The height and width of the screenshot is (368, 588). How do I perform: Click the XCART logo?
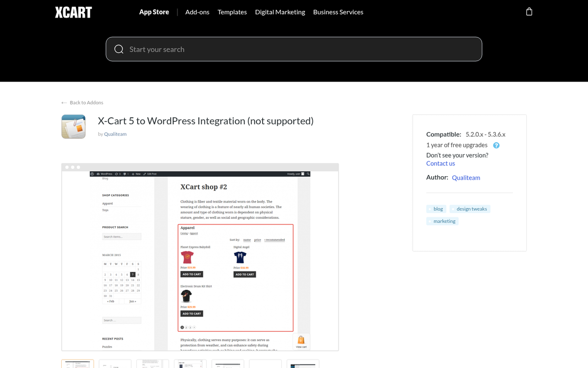point(73,12)
